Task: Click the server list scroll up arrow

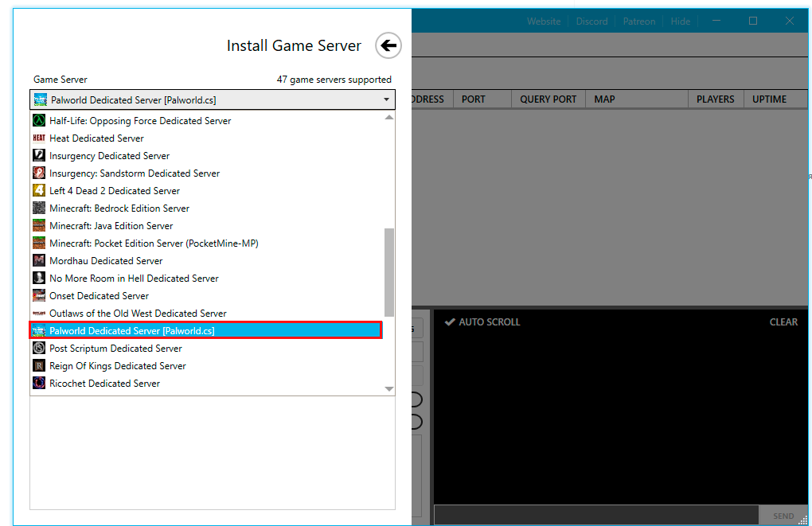Action: click(389, 118)
